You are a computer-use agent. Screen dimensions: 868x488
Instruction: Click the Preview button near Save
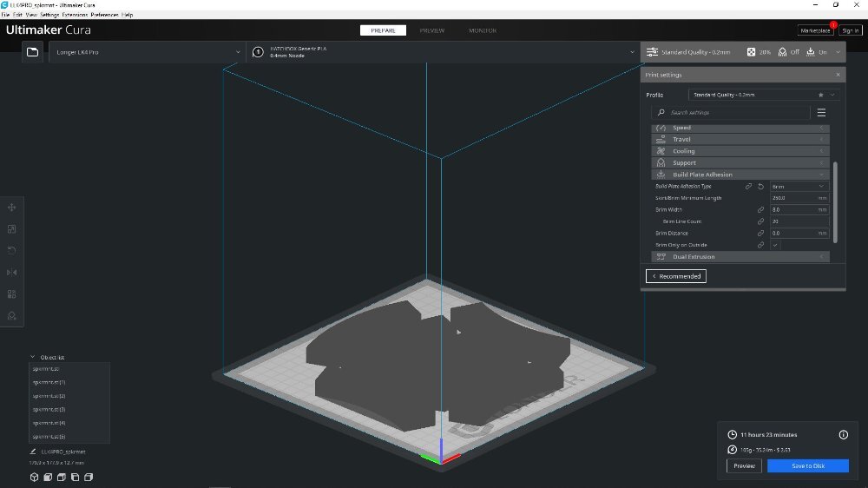744,465
